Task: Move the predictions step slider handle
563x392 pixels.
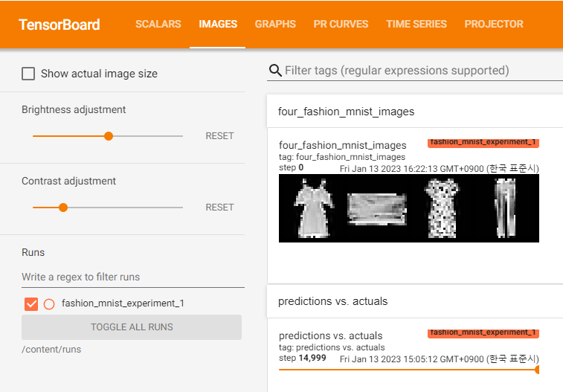Action: tap(537, 370)
